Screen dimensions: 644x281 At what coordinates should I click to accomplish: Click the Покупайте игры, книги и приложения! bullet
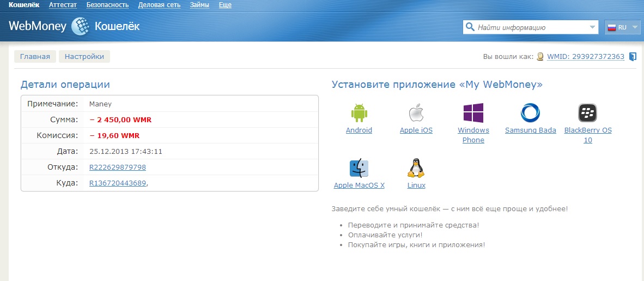click(x=416, y=244)
